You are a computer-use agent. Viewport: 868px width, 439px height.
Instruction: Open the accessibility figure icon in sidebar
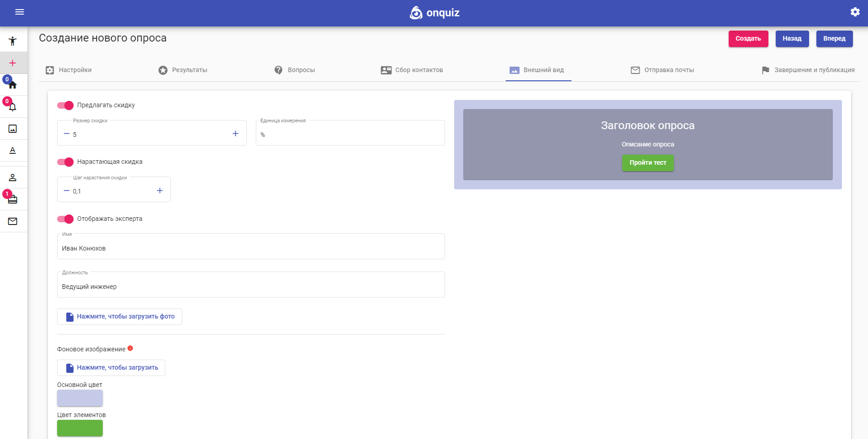pos(13,41)
